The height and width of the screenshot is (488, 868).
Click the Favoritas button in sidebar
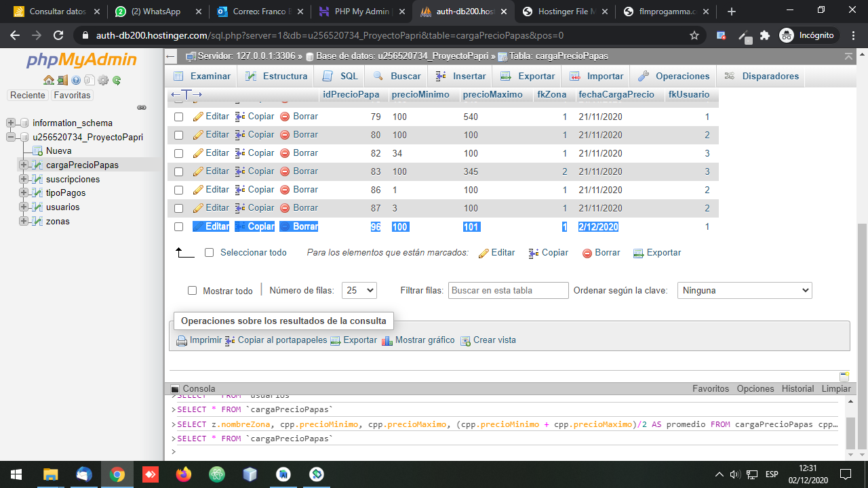coord(72,96)
